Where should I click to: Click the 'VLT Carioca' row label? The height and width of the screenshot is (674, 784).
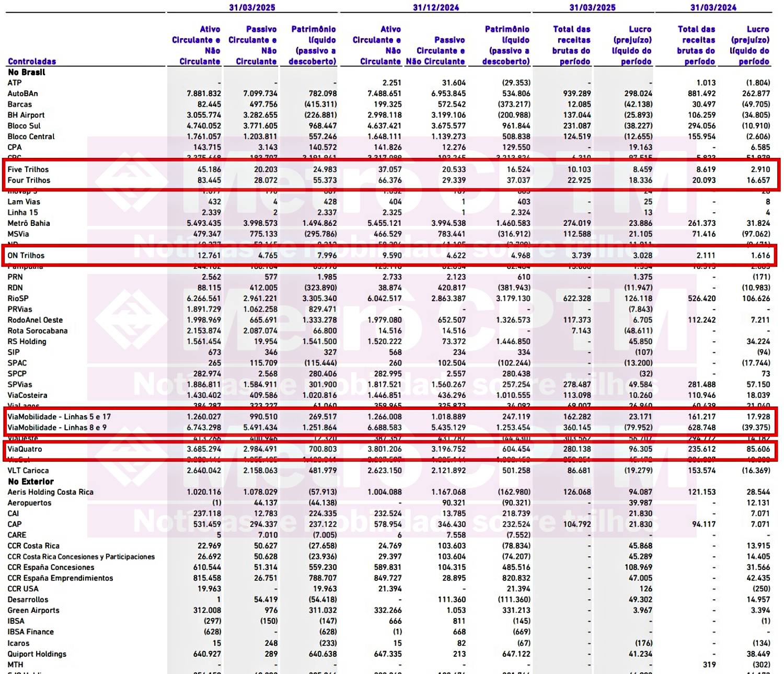(x=28, y=470)
